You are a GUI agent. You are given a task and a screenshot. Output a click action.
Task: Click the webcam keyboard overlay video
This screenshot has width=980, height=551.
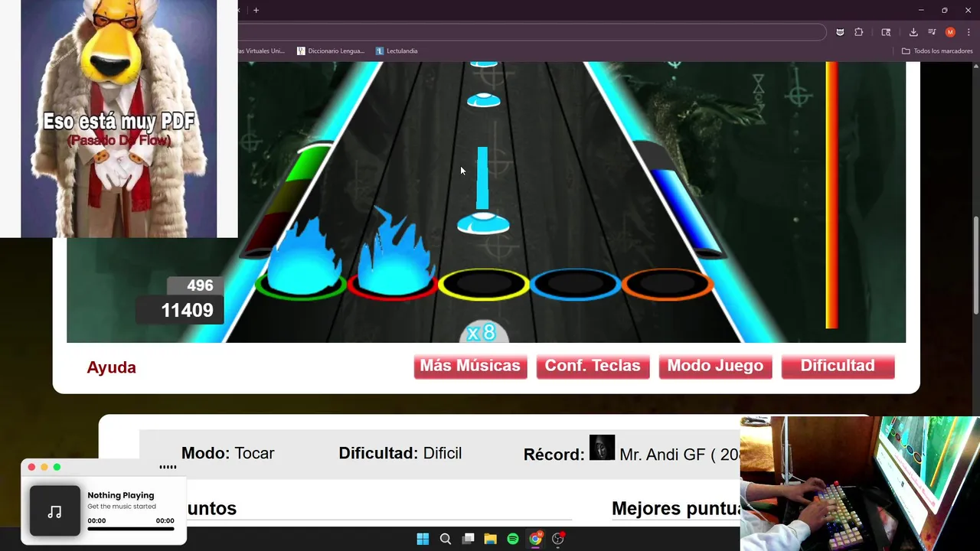click(x=860, y=484)
